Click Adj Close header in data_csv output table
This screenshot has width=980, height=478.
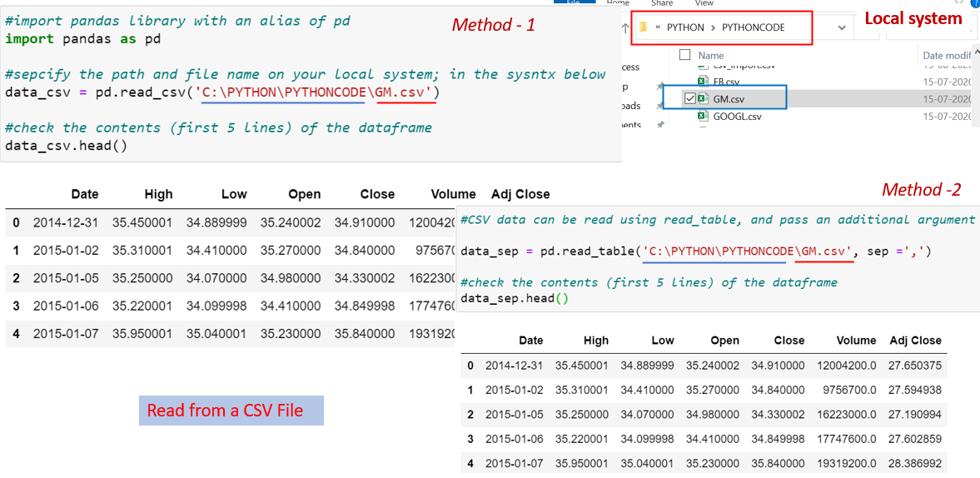click(x=520, y=194)
